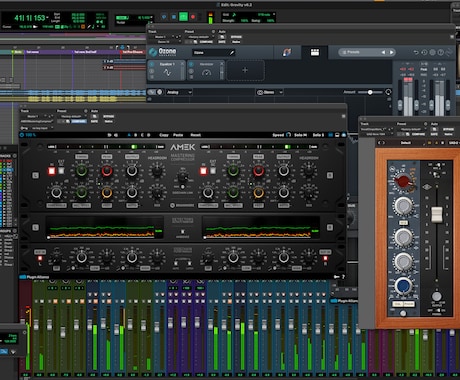The width and height of the screenshot is (460, 380).
Task: Adjust the Amount slider in Ozone
Action: click(370, 92)
